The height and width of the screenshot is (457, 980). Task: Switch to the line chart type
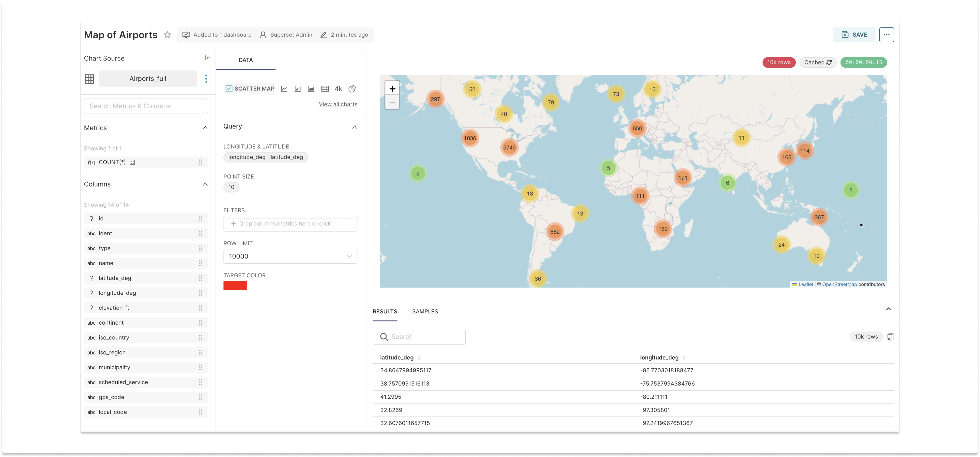(x=284, y=89)
